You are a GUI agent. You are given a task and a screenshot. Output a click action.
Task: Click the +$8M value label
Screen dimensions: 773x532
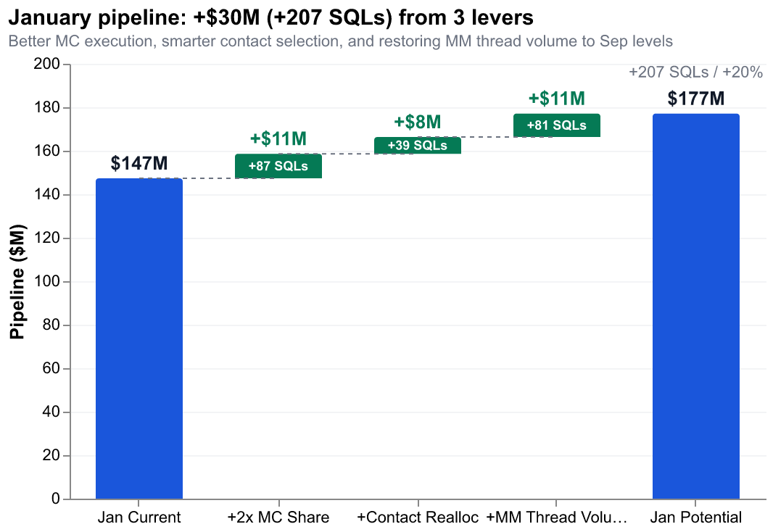[x=418, y=122]
